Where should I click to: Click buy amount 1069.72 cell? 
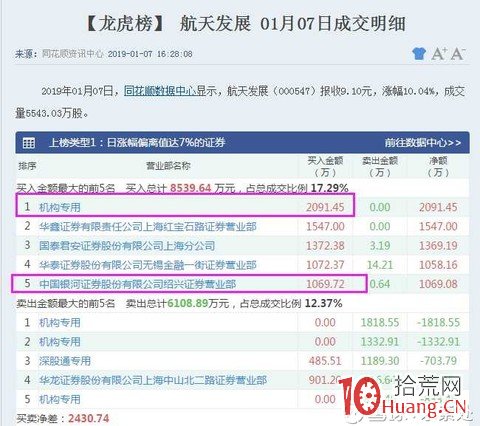(x=325, y=284)
